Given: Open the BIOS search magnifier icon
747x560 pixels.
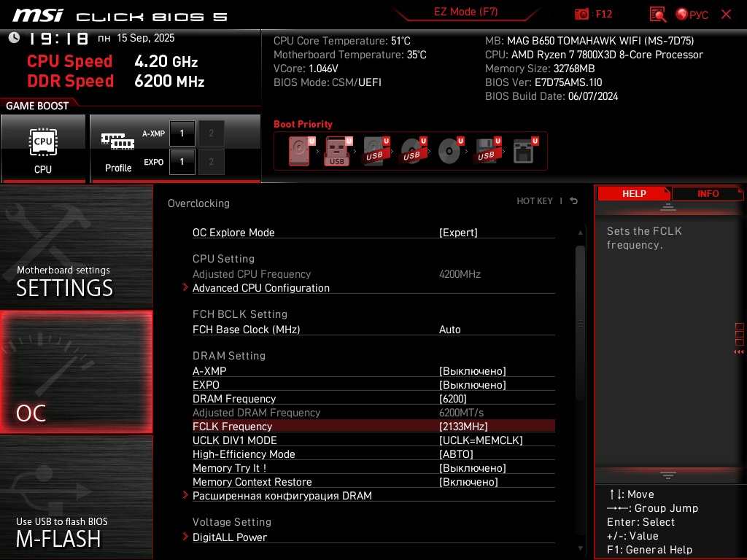Looking at the screenshot, I should coord(658,14).
